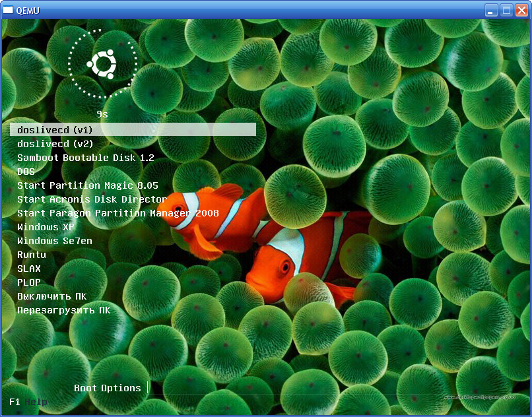
Task: Select the SLAX boot entry
Action: (29, 269)
